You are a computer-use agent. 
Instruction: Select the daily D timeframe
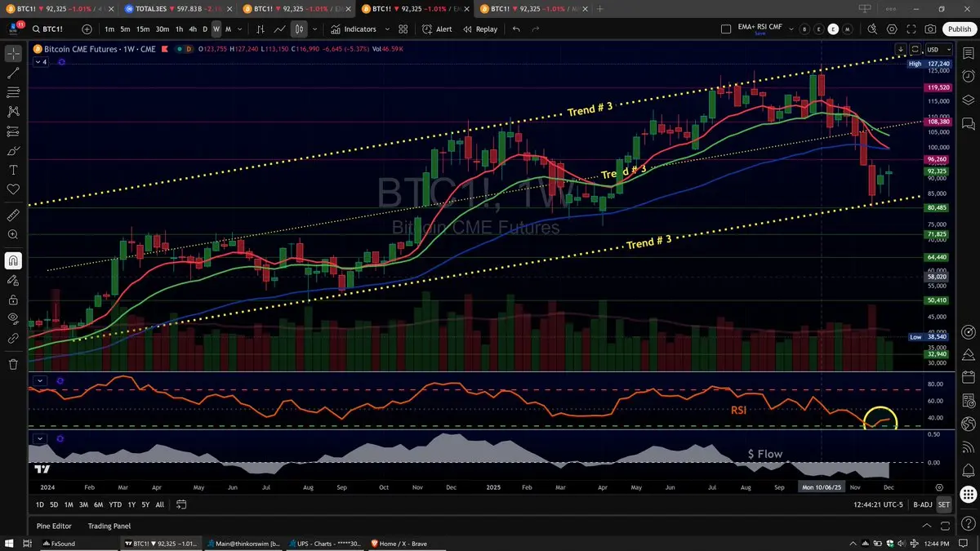point(205,29)
